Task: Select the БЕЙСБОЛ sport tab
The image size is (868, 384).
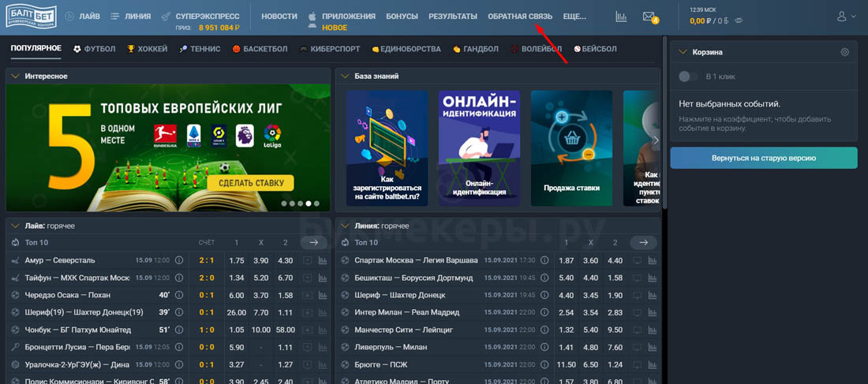Action: click(x=595, y=49)
